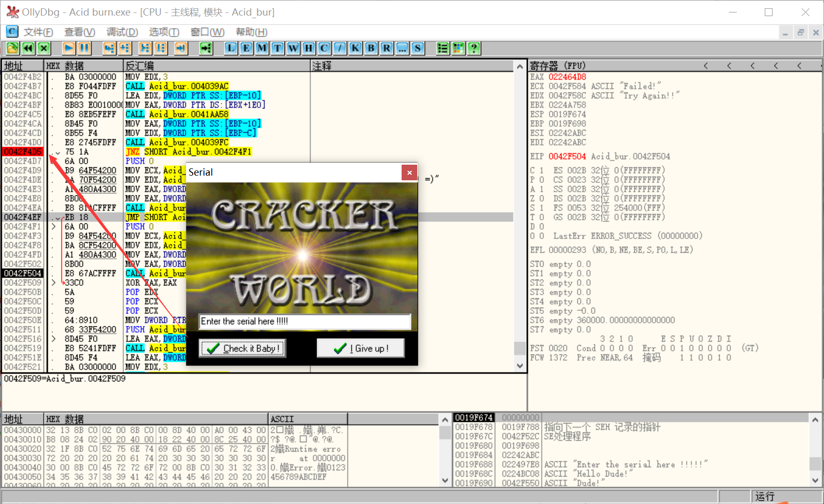The image size is (824, 504).
Task: Click the Step Over toolbar icon
Action: pos(125,48)
